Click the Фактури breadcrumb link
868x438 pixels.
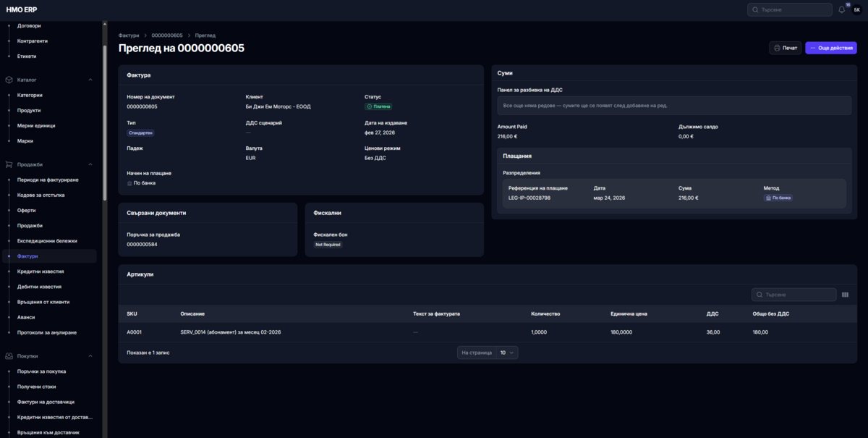[x=129, y=35]
